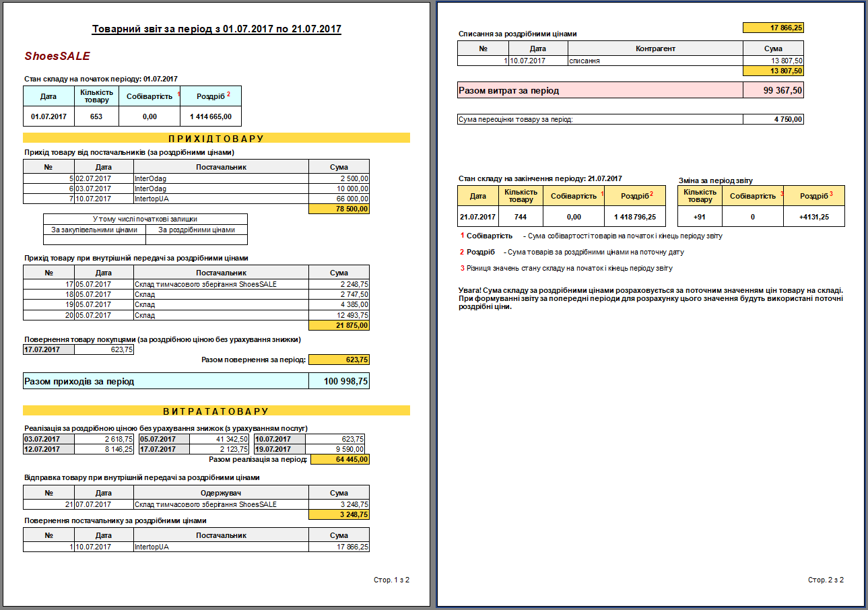The height and width of the screenshot is (610, 868).
Task: Select the 1 418 796,25 ending retail value
Action: (634, 217)
